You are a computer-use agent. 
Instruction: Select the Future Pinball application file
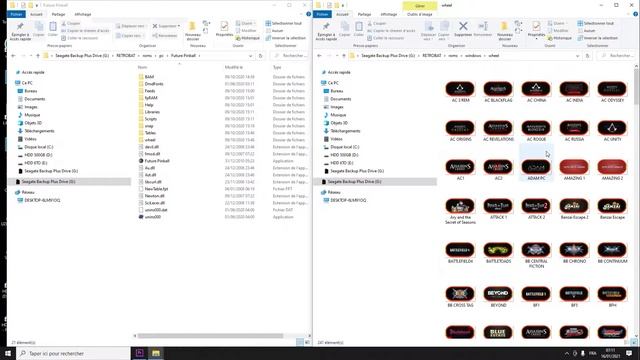pyautogui.click(x=157, y=161)
